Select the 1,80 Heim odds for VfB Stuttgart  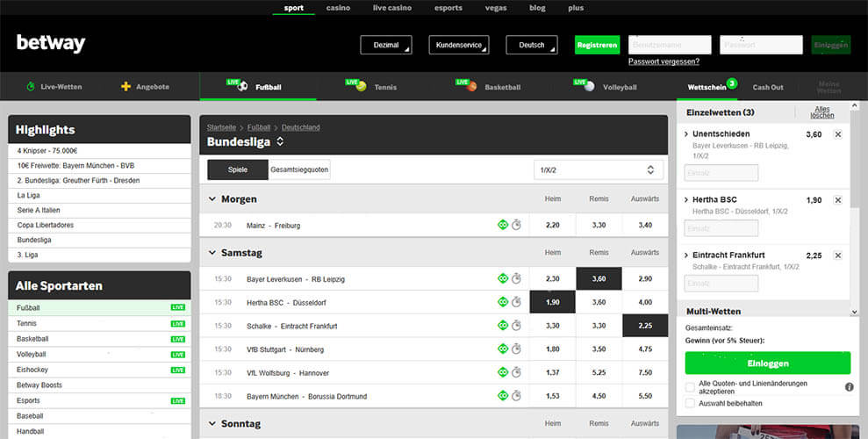coord(552,349)
